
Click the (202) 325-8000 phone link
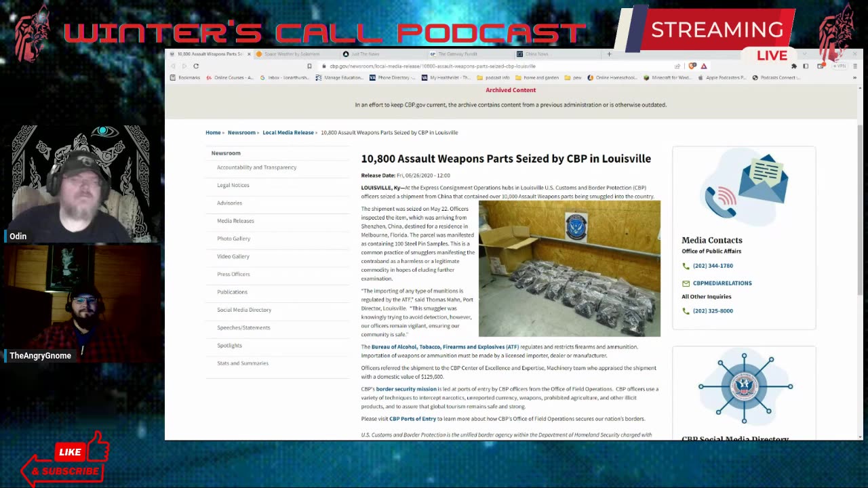click(713, 311)
